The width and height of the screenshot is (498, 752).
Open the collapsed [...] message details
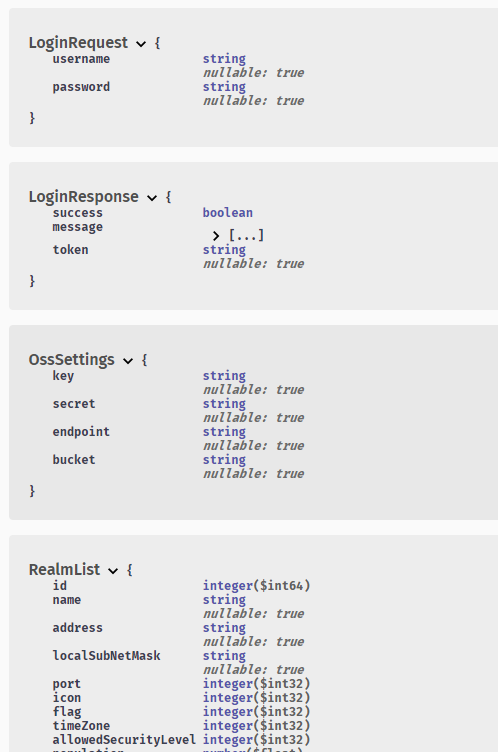(x=246, y=235)
